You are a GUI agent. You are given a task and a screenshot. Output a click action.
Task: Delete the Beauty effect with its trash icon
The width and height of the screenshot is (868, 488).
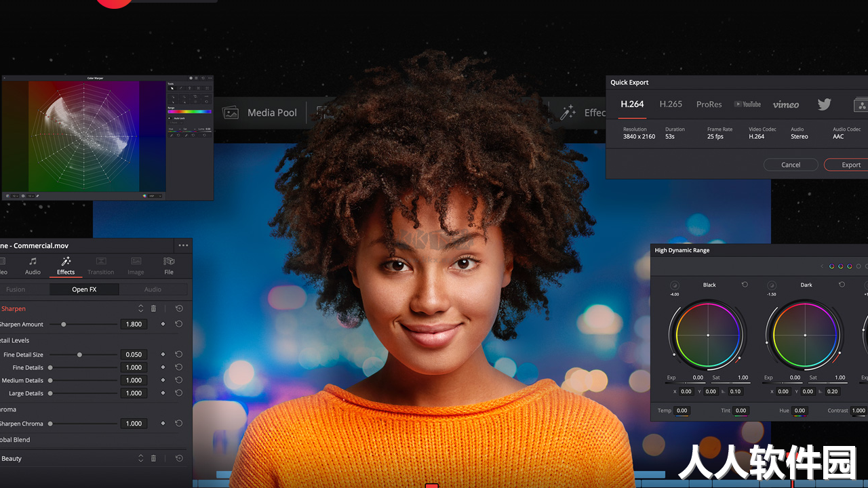(x=153, y=458)
